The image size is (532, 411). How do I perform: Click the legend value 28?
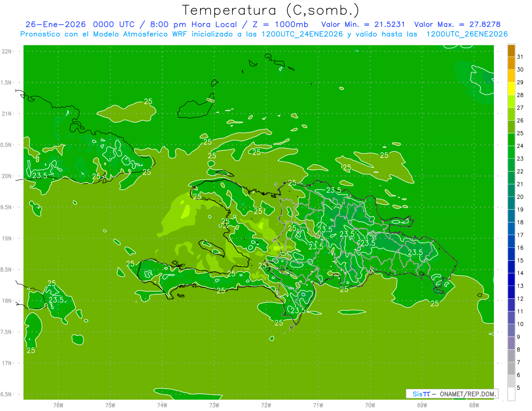(x=520, y=95)
